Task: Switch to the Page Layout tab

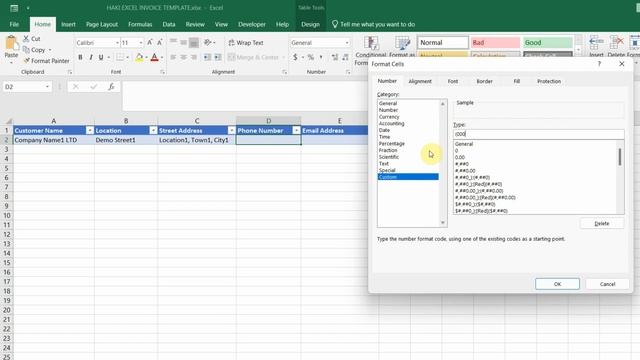Action: coord(102,24)
